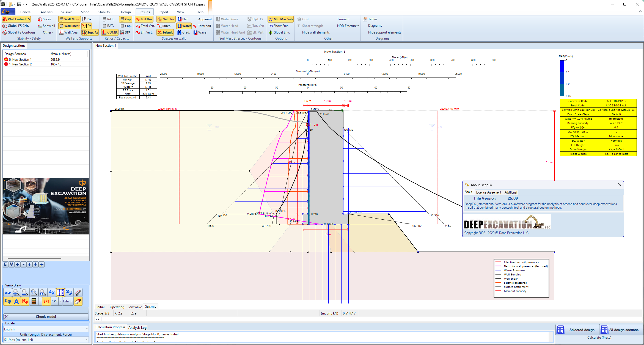The height and width of the screenshot is (345, 644).
Task: Toggle the Snap button in View-Draw
Action: coord(8,292)
